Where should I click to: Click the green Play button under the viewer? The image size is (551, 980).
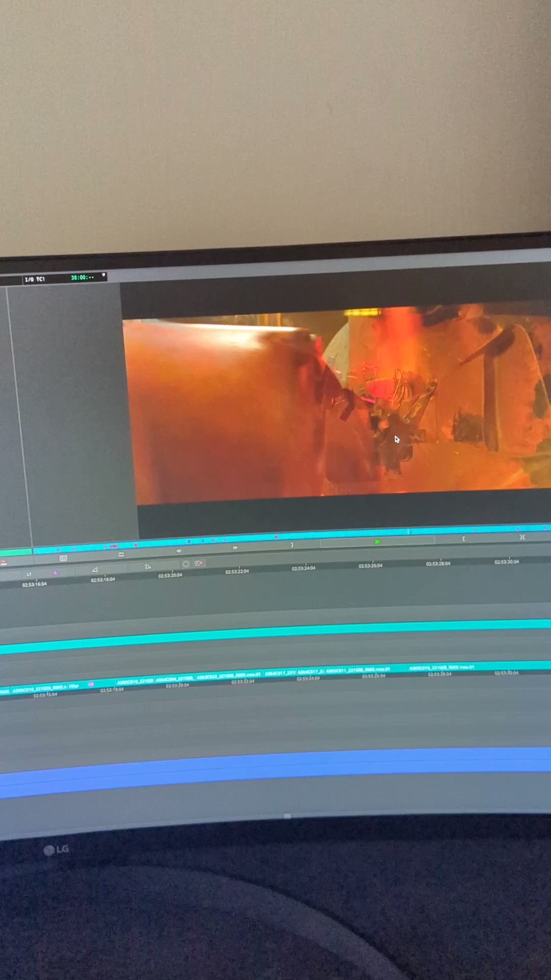point(377,542)
